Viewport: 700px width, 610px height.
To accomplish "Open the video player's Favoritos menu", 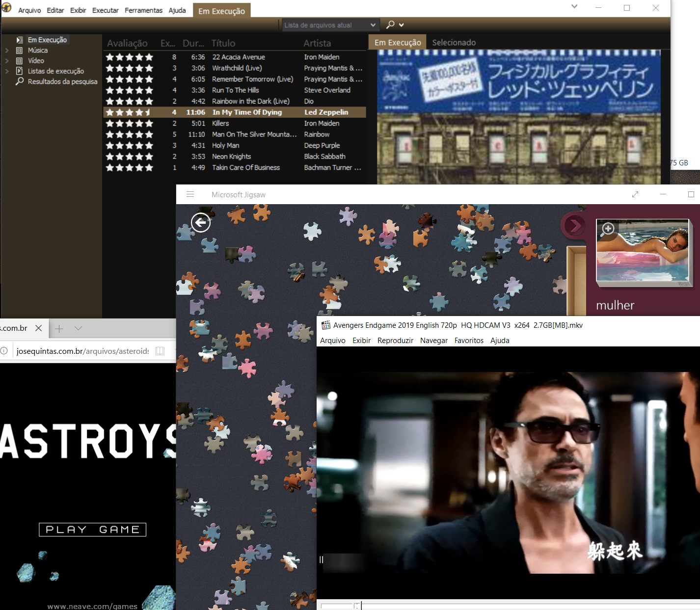I will pos(469,341).
